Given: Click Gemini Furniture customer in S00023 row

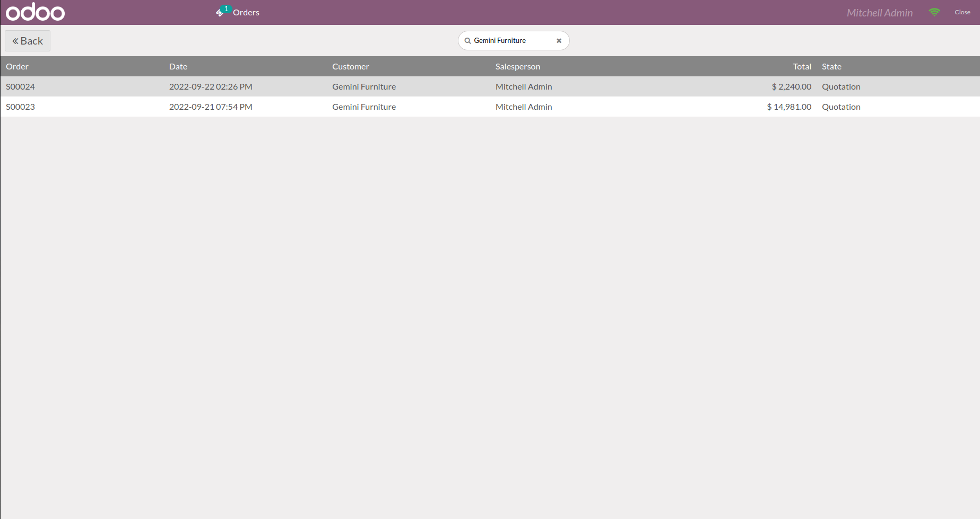Looking at the screenshot, I should (364, 107).
